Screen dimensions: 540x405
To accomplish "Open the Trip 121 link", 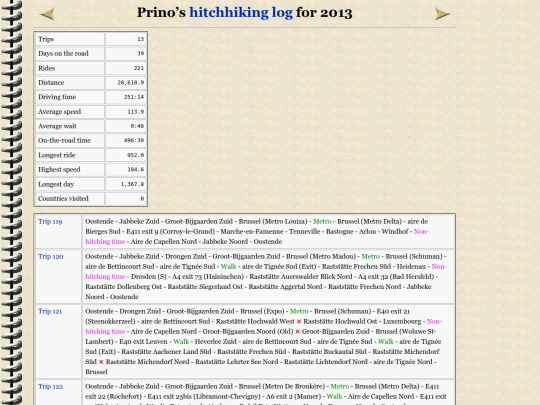I will click(x=50, y=311).
